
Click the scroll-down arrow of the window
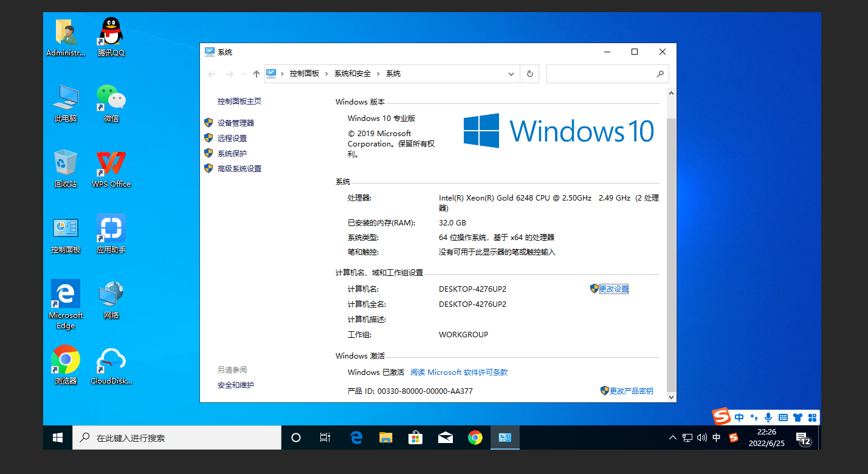(671, 397)
